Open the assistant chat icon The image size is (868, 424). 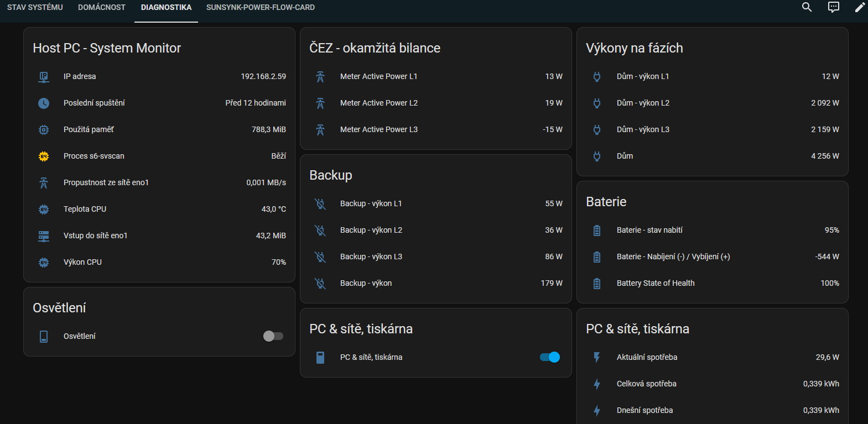[x=833, y=7]
